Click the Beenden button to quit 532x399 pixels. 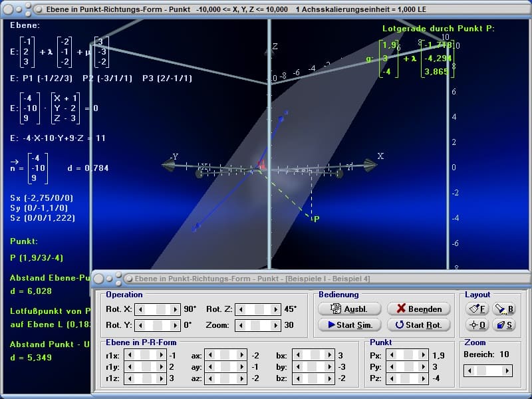click(419, 309)
